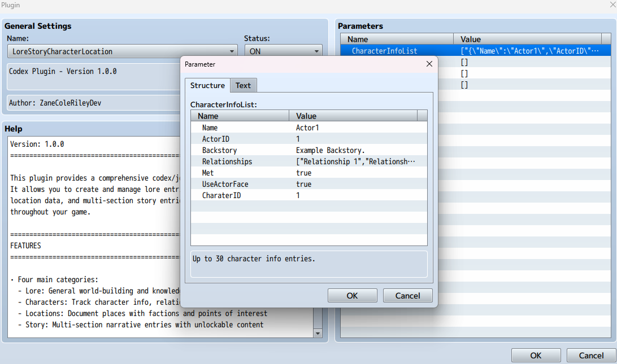
Task: Click OK in the Plugin window
Action: 536,356
